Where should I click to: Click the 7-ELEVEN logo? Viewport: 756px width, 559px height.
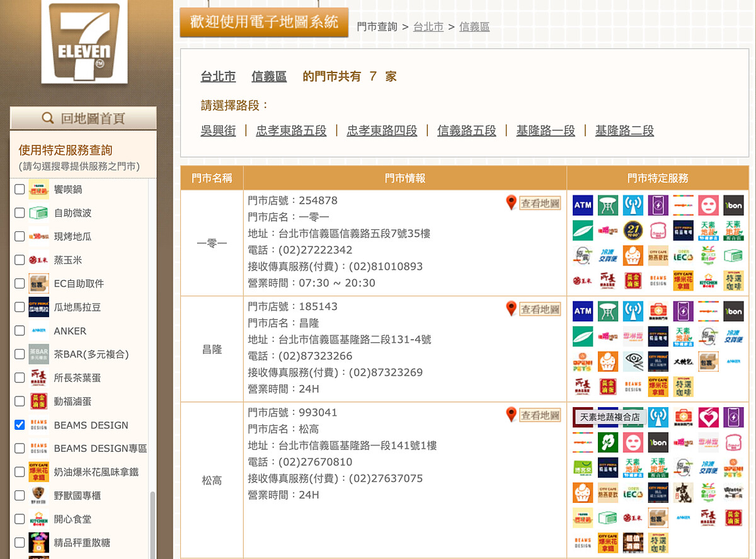[x=84, y=42]
